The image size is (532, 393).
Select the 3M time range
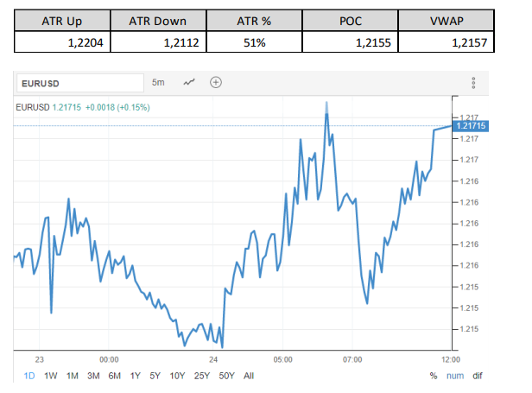tap(93, 376)
